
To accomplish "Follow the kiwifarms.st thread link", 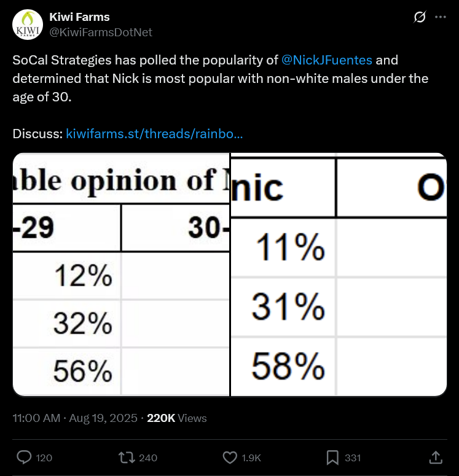I will [154, 133].
